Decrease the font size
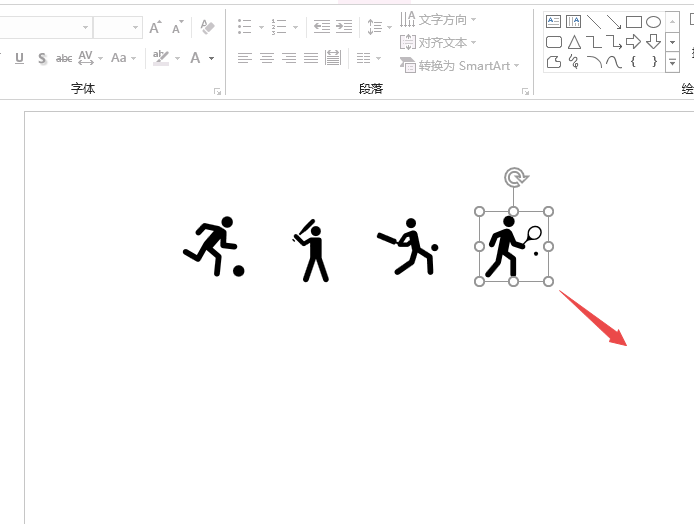This screenshot has width=694, height=524. click(x=177, y=27)
